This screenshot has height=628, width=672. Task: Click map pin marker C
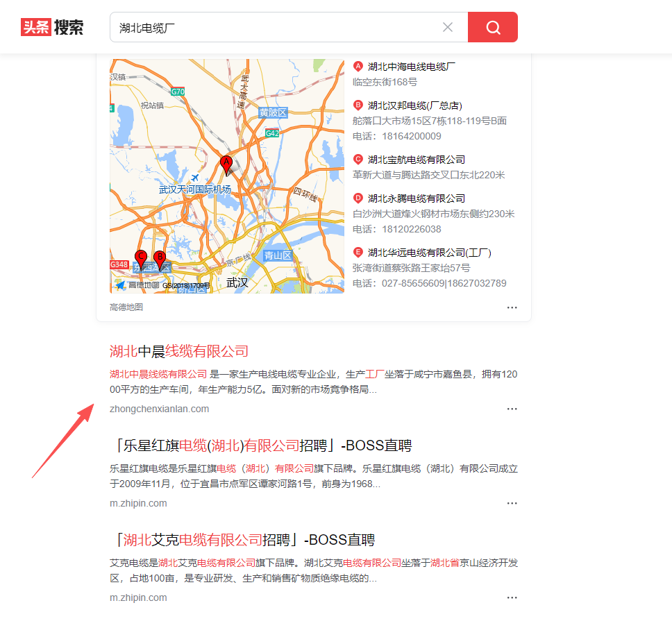point(141,260)
